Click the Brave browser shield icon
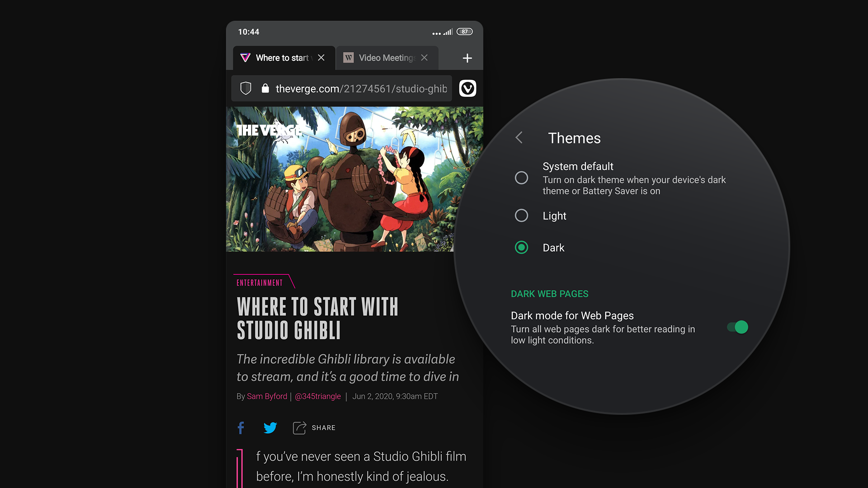The image size is (868, 488). pos(245,89)
